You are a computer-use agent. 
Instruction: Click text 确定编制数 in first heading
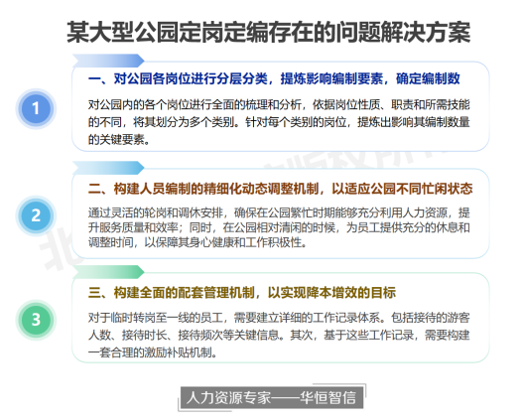click(428, 78)
